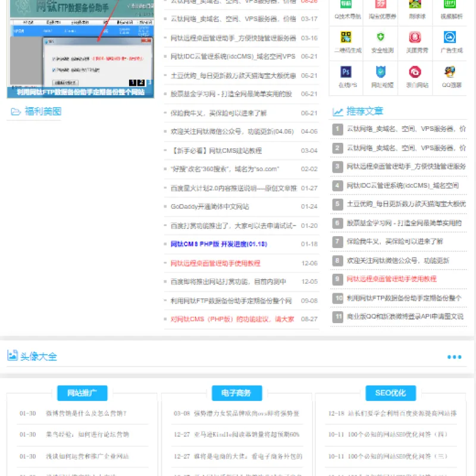Open 百度打赏功能推出了 article
This screenshot has width=476, height=476.
pos(233,226)
